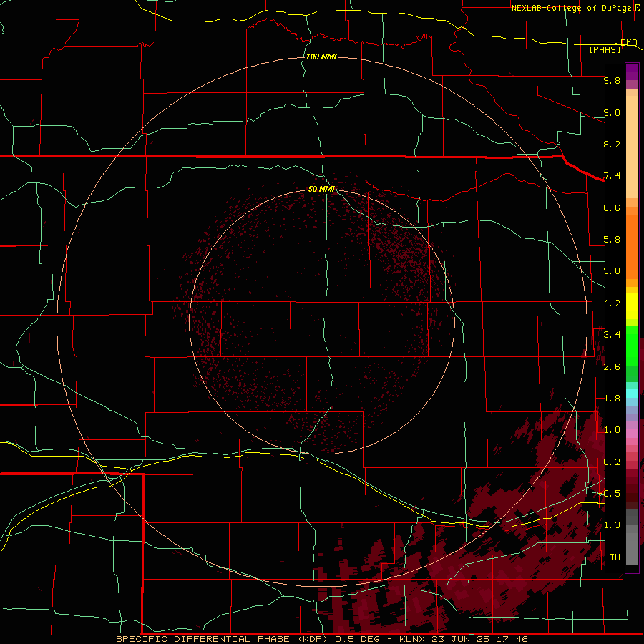Click the pink segment of the color bar
The width and height of the screenshot is (644, 644).
pyautogui.click(x=632, y=434)
